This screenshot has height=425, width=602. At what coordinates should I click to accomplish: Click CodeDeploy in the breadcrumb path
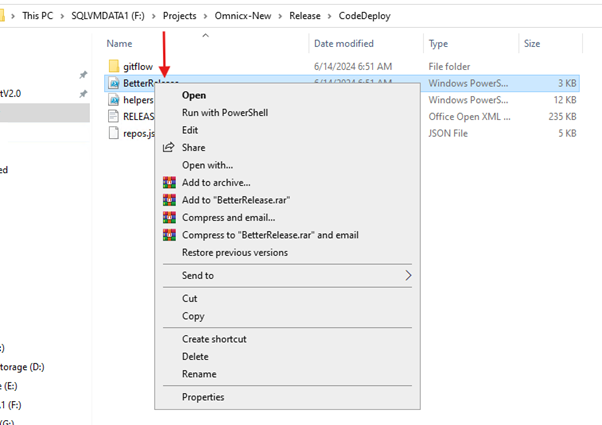point(364,16)
